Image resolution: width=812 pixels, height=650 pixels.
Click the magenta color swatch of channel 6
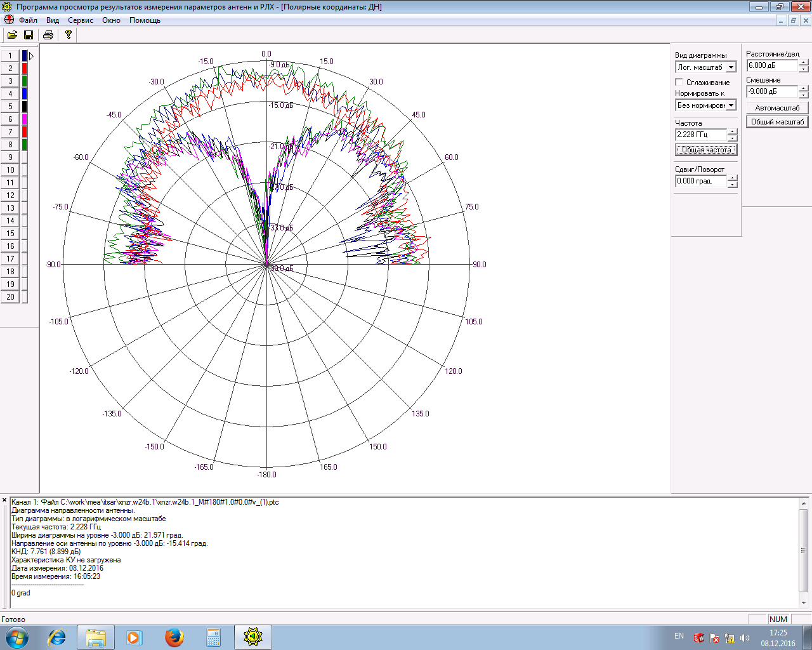tap(25, 119)
